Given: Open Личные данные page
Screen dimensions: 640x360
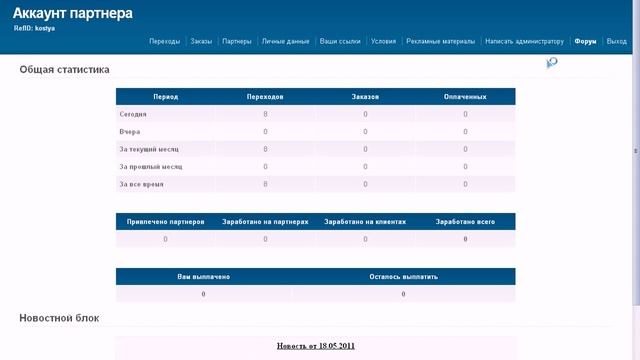Looking at the screenshot, I should 286,41.
